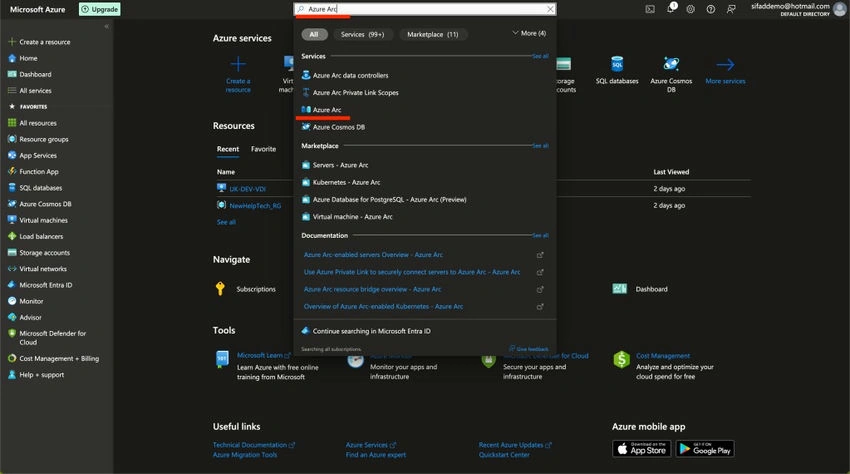Select the Services (99+) filter pill

point(362,34)
